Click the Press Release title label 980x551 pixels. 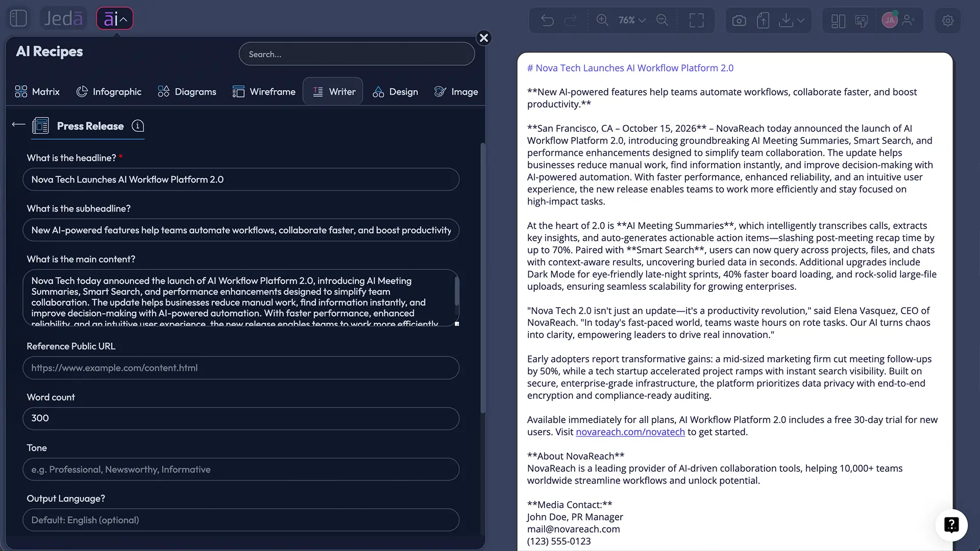(x=90, y=126)
